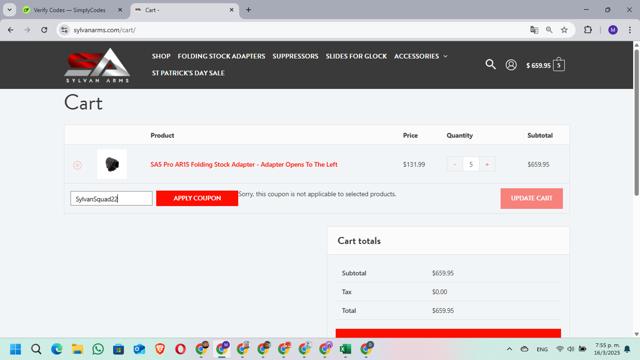Open Slides for Glock menu item
640x360 pixels.
(x=356, y=56)
